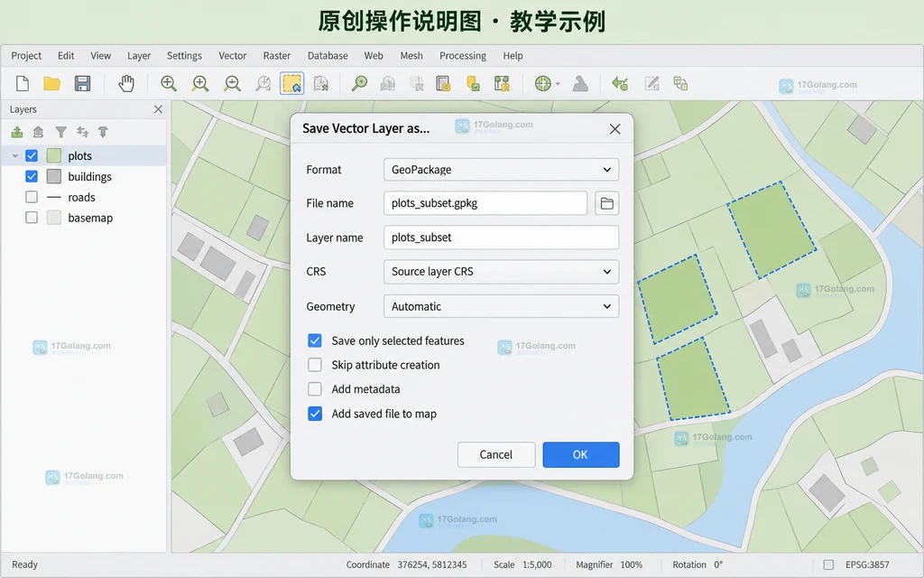Click the greyed icon right of Select Features
Viewport: 924px width, 578px height.
point(320,84)
